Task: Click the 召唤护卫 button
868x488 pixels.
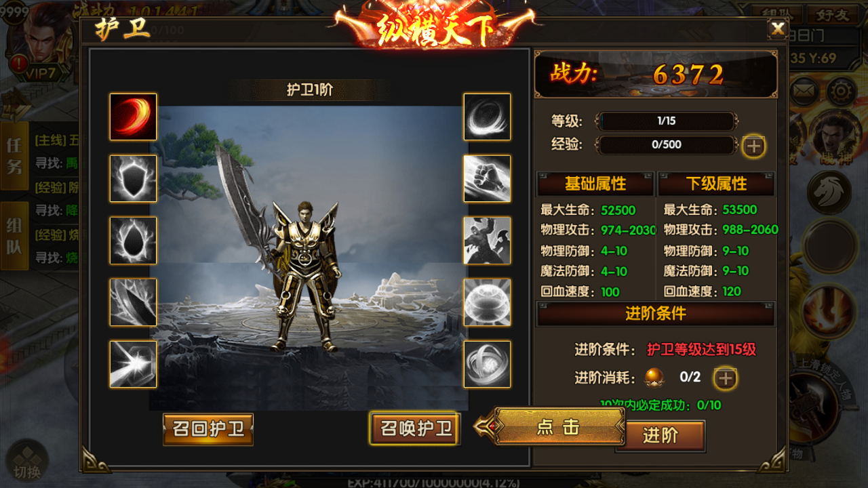Action: click(x=415, y=428)
